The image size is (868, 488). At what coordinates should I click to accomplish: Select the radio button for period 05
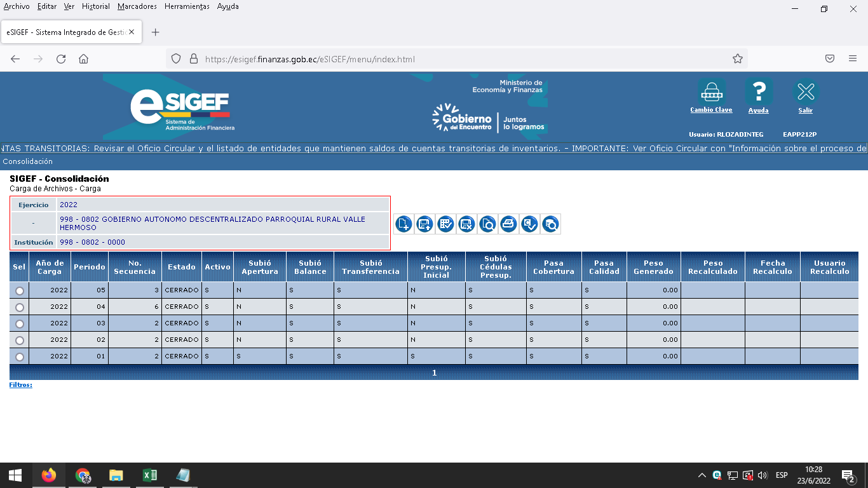point(20,290)
